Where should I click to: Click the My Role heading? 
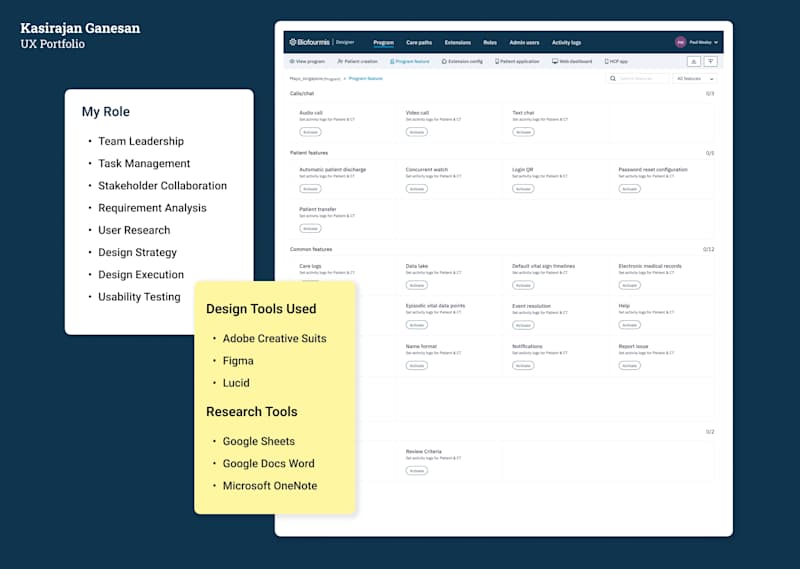tap(106, 112)
